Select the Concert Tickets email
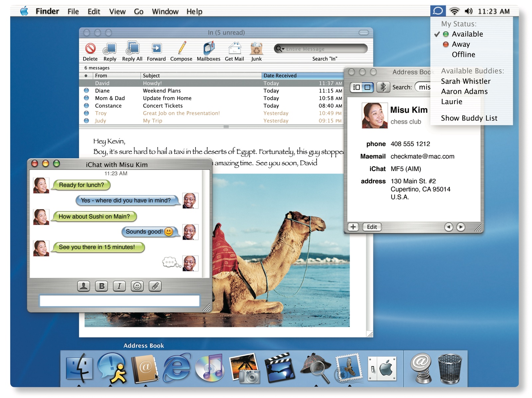 click(211, 106)
